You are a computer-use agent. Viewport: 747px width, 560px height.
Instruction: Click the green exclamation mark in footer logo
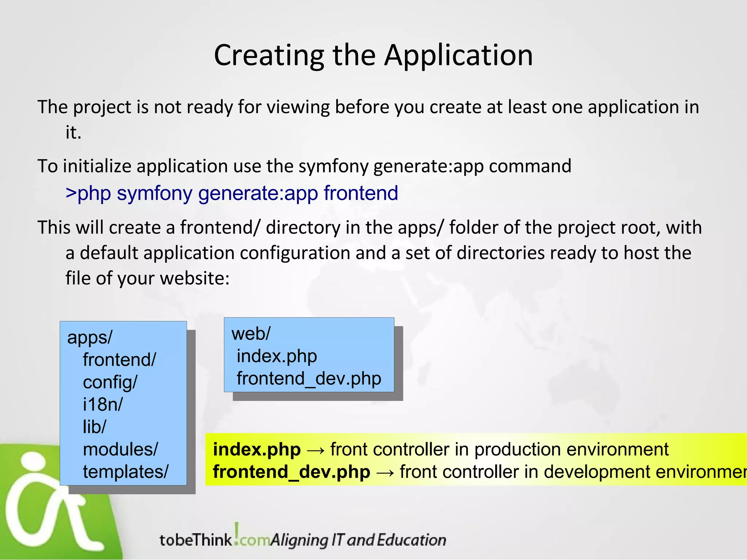(237, 532)
